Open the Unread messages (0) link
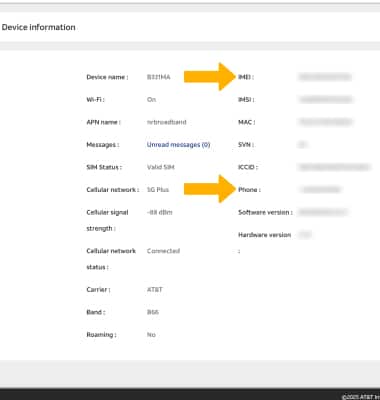 pyautogui.click(x=178, y=145)
